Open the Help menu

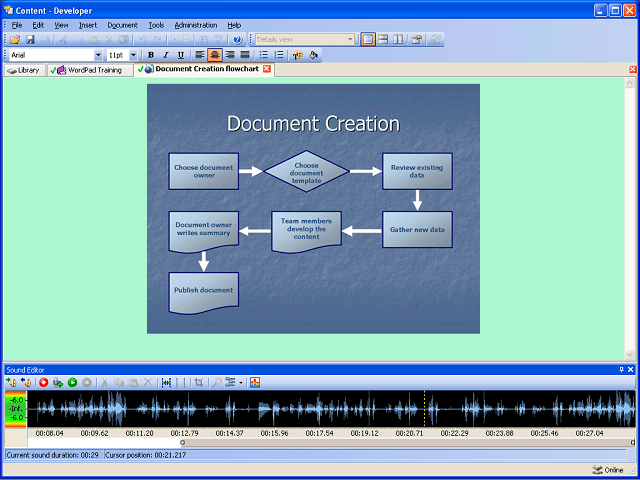click(234, 25)
